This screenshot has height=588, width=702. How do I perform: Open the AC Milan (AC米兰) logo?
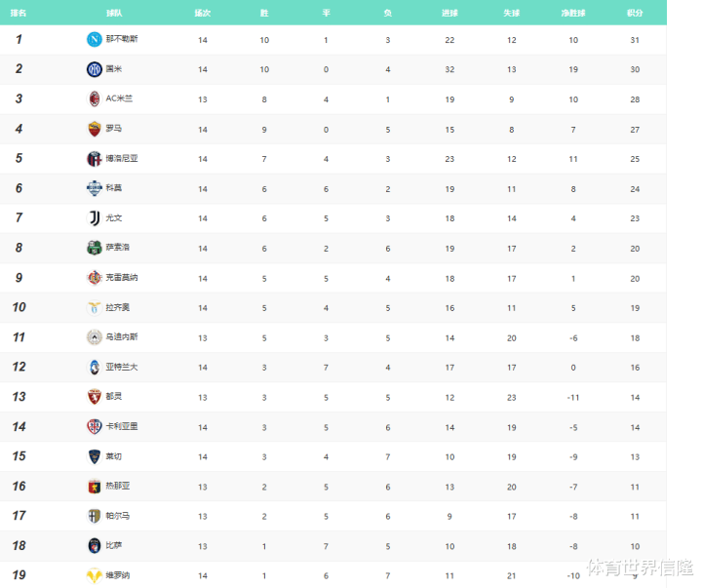[x=95, y=98]
